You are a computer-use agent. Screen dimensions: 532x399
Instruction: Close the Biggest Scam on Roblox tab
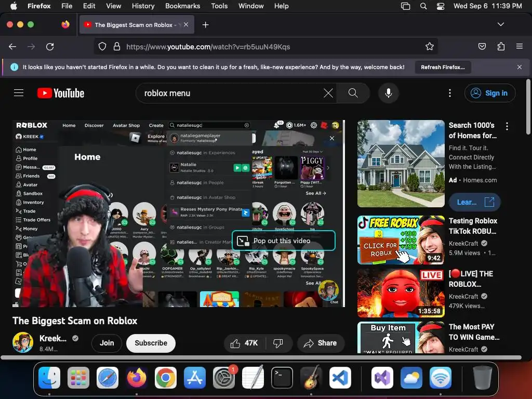coord(186,24)
